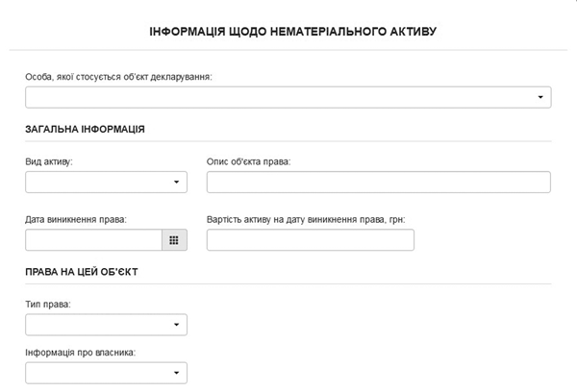Screen dimensions: 577x392
Task: Click the 'Дата виникнення права:' label
Action: click(x=76, y=218)
